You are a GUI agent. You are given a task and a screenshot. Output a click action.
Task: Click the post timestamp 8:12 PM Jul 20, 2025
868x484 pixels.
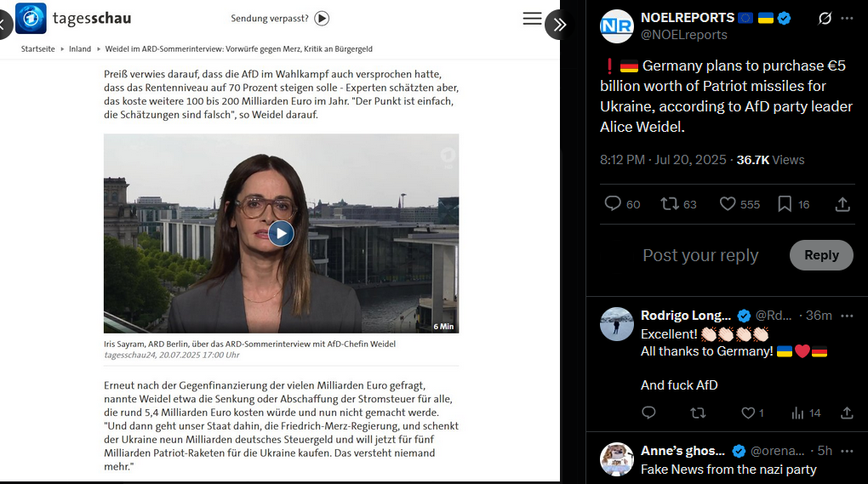coord(663,160)
